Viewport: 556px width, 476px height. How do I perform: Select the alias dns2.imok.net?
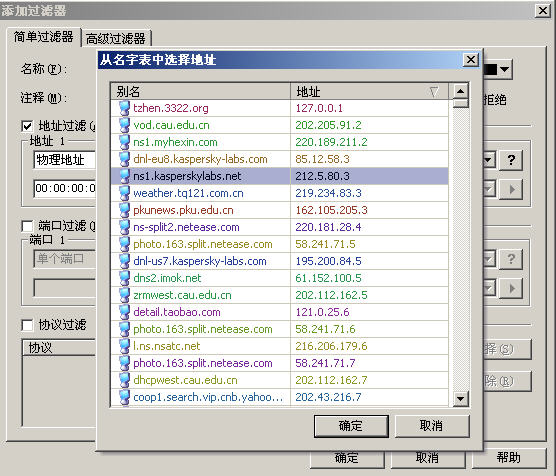[167, 278]
